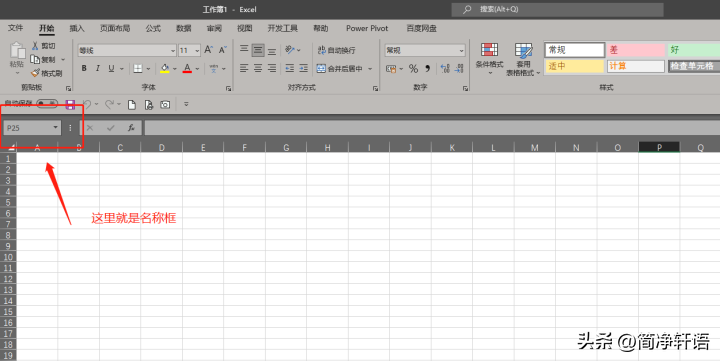Toggle center horizontal alignment
This screenshot has width=720, height=361.
coord(258,68)
